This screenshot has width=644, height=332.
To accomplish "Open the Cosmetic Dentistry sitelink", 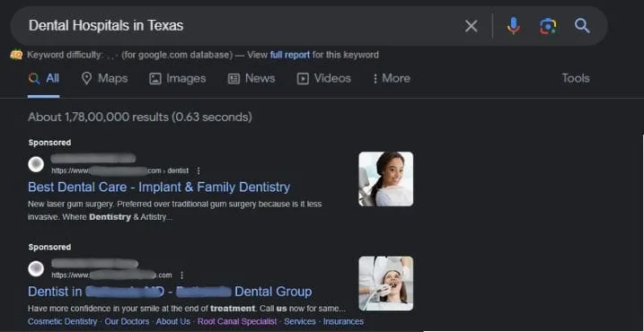I will [63, 321].
